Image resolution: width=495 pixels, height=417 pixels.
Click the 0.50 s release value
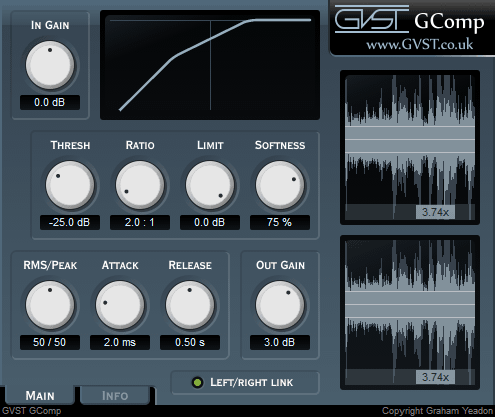(x=190, y=342)
